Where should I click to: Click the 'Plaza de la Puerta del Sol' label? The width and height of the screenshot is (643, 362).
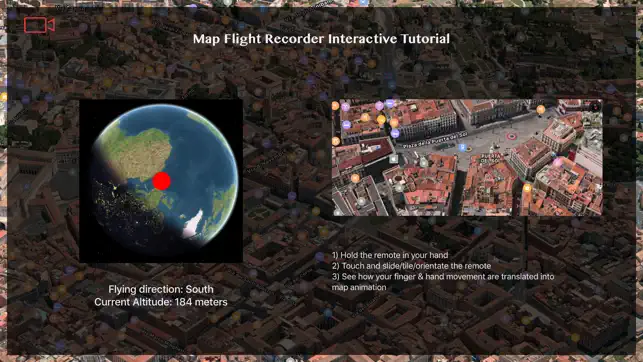435,140
